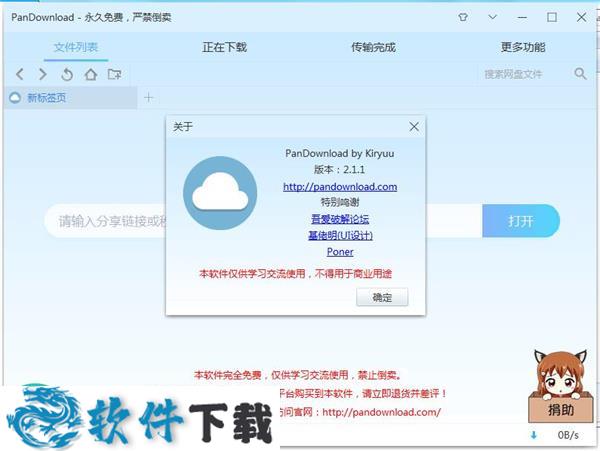Click 确定 in the About dialog
Viewport: 600px width, 451px height.
pyautogui.click(x=382, y=297)
